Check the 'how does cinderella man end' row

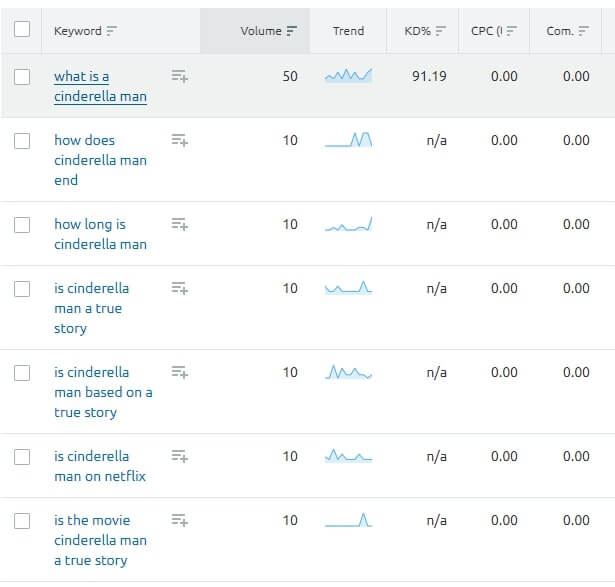coord(22,141)
